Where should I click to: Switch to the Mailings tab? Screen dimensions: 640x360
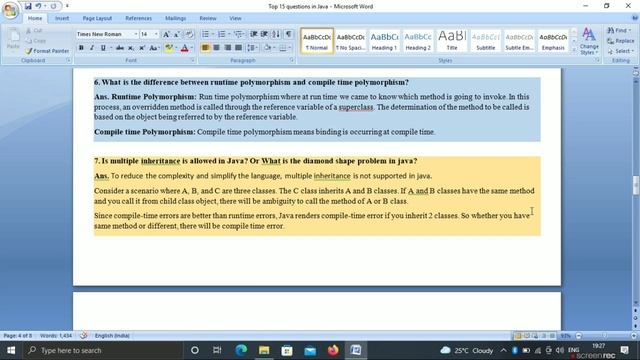point(176,18)
